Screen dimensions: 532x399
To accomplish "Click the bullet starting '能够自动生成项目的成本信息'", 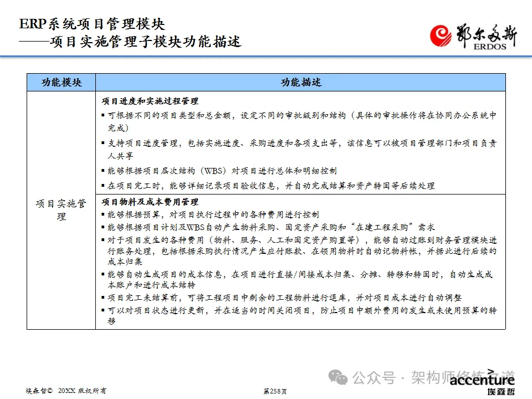I will coord(297,279).
